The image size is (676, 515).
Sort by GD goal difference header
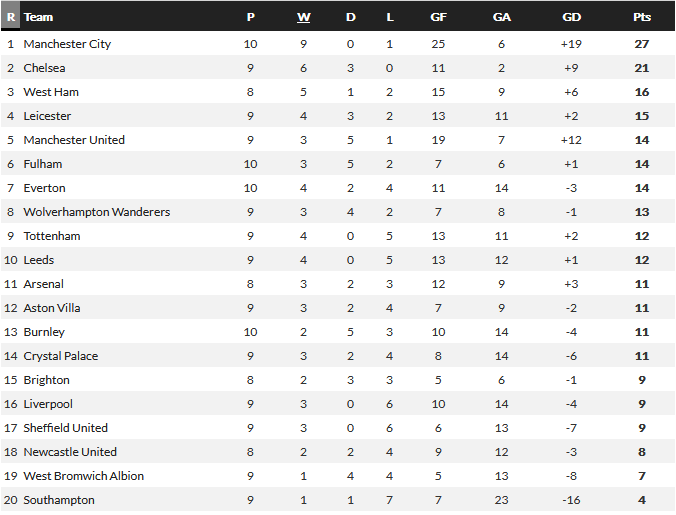point(571,17)
